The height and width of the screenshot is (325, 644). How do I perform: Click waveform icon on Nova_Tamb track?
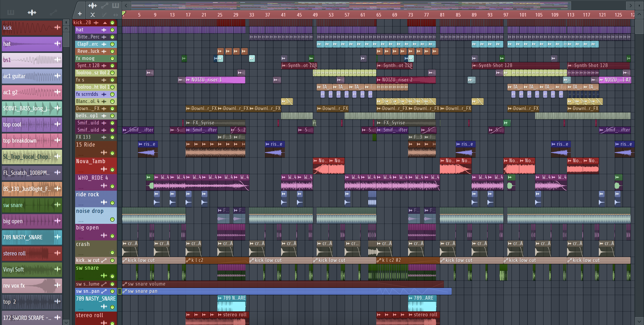(104, 169)
